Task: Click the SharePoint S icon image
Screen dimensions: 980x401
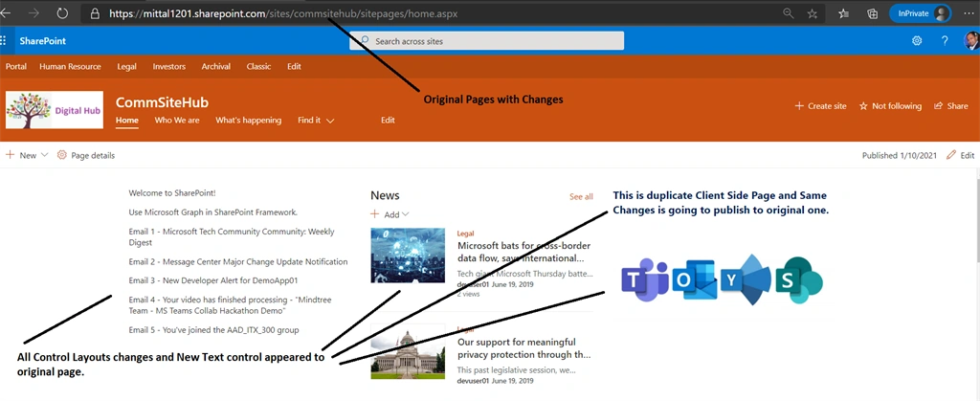Action: pyautogui.click(x=799, y=280)
